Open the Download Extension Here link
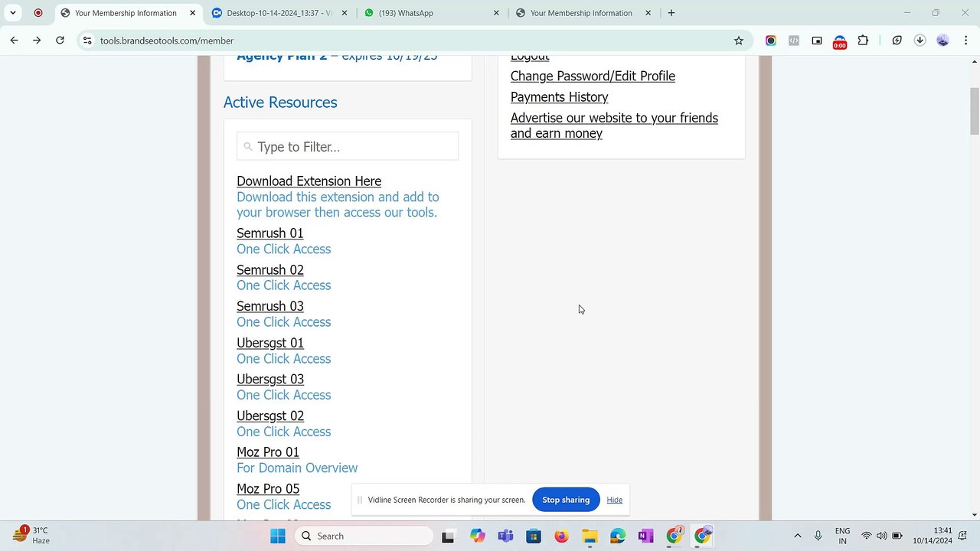The width and height of the screenshot is (980, 551). tap(309, 181)
